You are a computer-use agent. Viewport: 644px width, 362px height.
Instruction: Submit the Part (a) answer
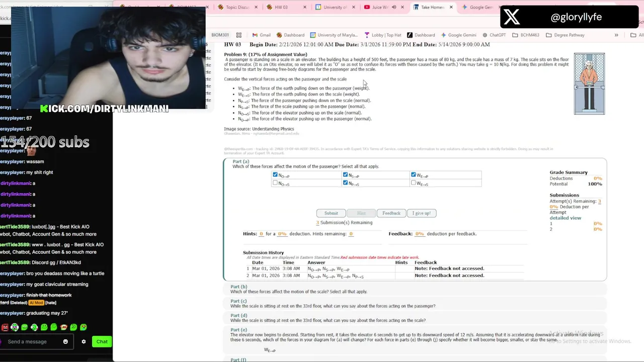pyautogui.click(x=331, y=213)
